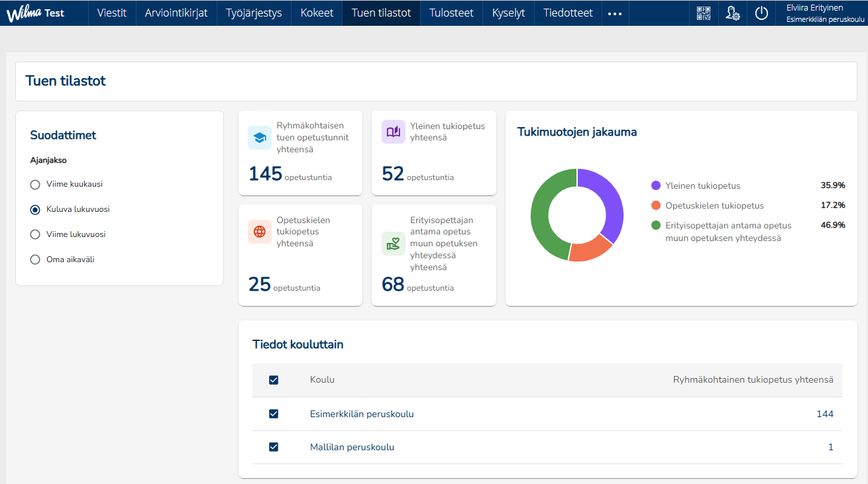
Task: Click the open book Yleinen tukiopetus icon
Action: click(393, 132)
